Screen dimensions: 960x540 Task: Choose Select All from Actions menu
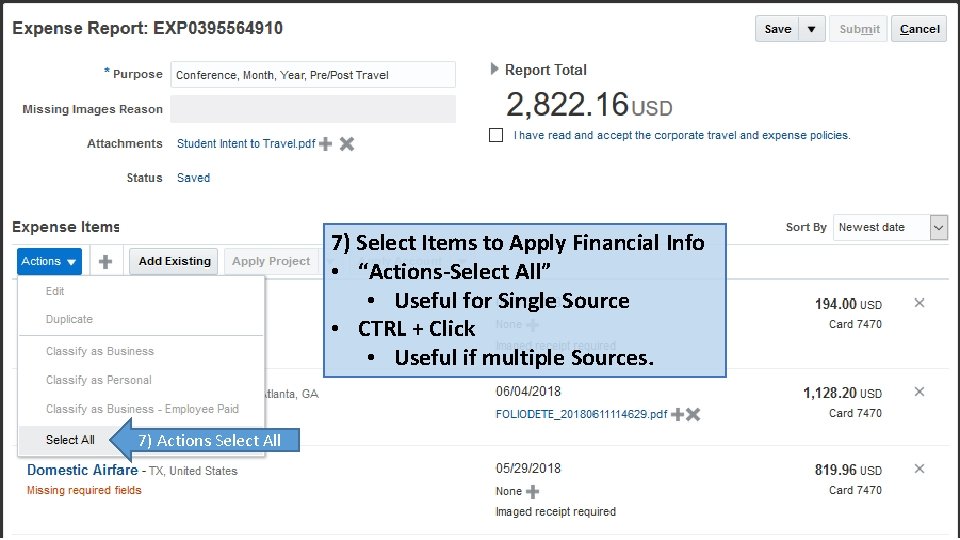tap(70, 440)
